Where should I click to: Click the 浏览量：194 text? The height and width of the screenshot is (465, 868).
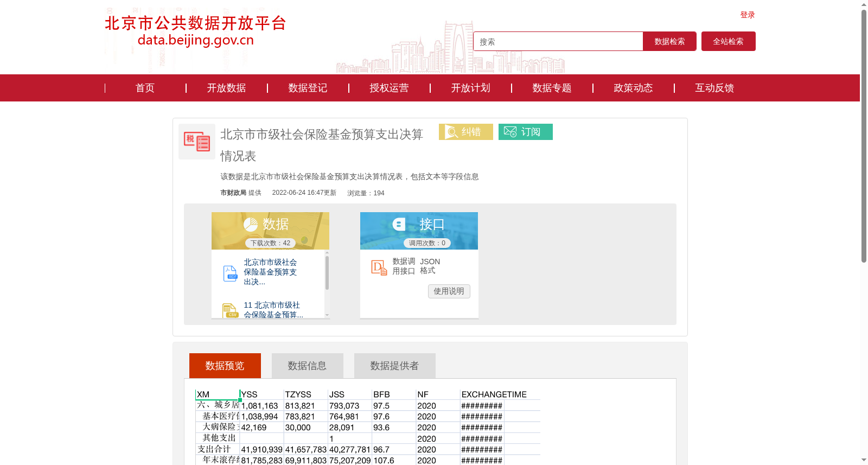click(366, 193)
